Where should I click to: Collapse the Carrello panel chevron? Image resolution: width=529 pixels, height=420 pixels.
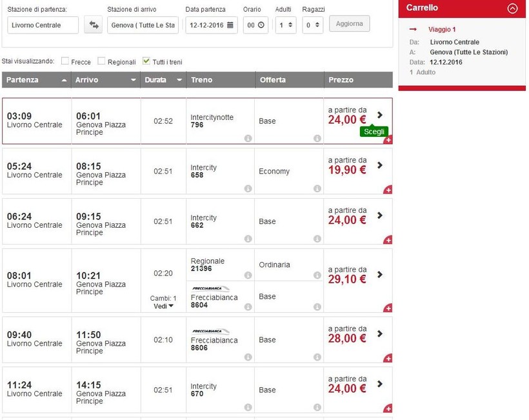pos(512,8)
